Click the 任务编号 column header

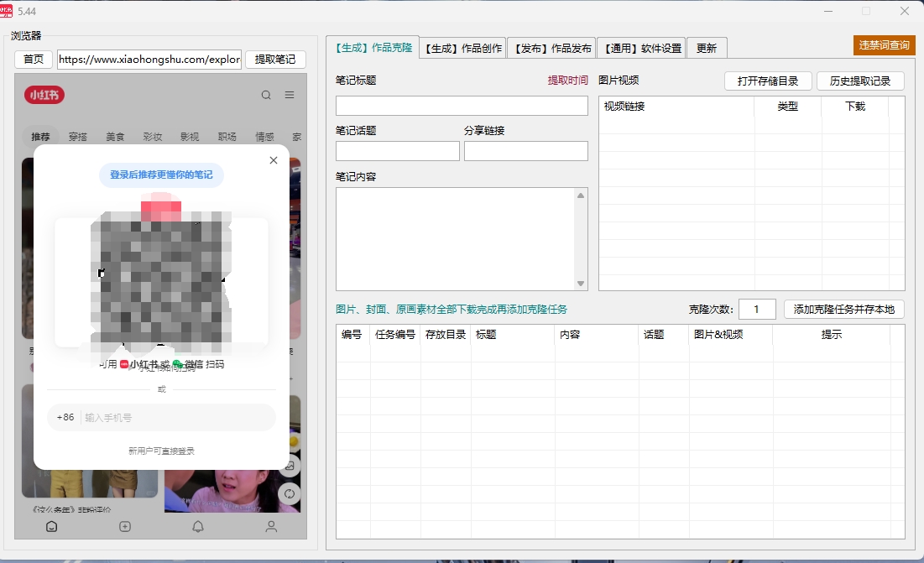click(395, 335)
